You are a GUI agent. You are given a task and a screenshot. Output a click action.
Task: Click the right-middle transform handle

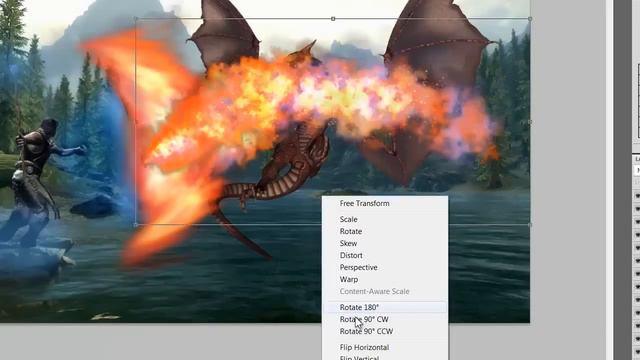(530, 122)
